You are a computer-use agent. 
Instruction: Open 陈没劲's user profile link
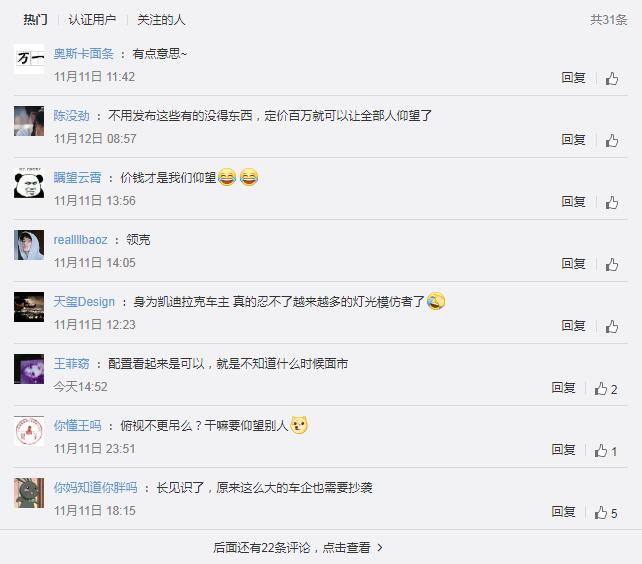click(x=71, y=116)
